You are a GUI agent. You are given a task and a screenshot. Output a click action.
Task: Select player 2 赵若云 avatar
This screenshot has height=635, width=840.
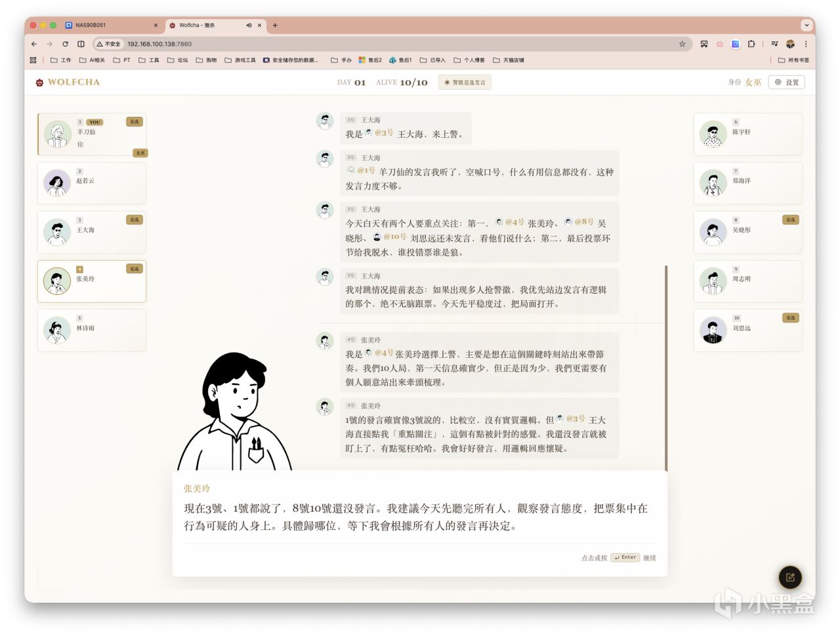(x=57, y=183)
